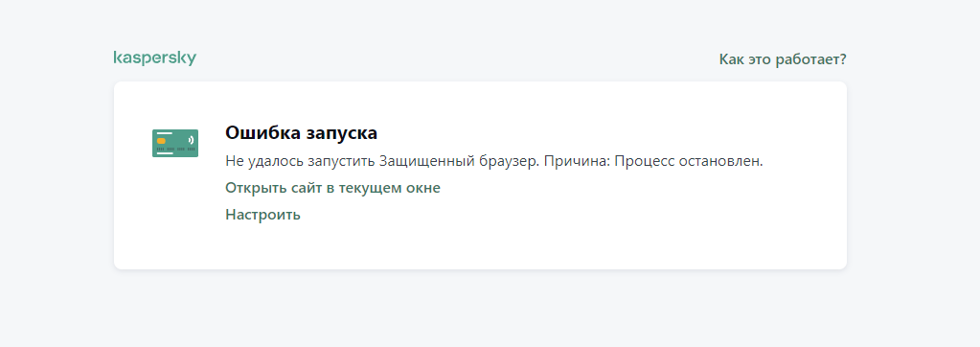
Task: Click the "Ошибка запуска" heading
Action: (x=301, y=133)
